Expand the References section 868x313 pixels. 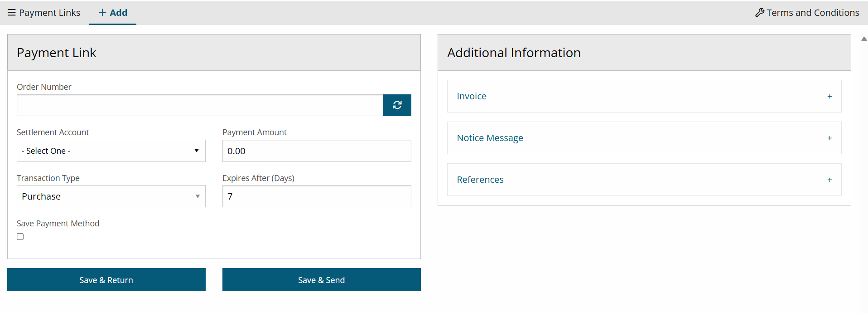coord(480,180)
